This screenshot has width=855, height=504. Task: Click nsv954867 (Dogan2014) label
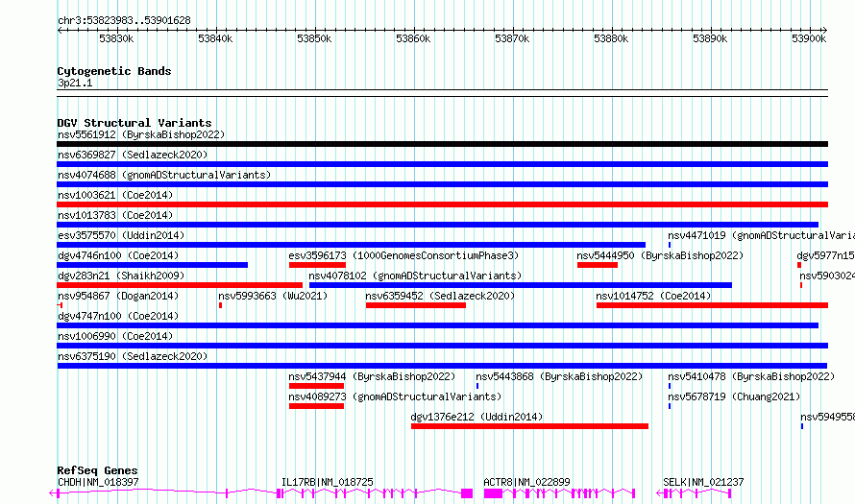[118, 296]
